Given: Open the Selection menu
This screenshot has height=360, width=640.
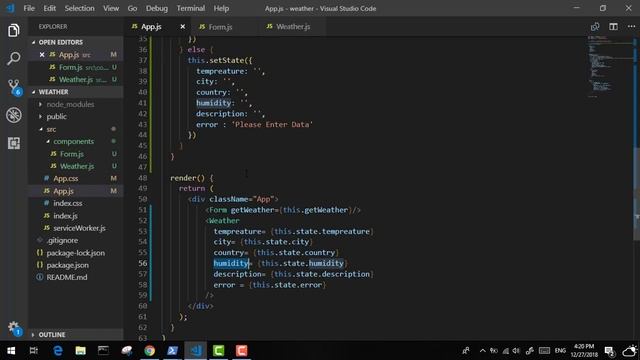Looking at the screenshot, I should click(x=80, y=8).
